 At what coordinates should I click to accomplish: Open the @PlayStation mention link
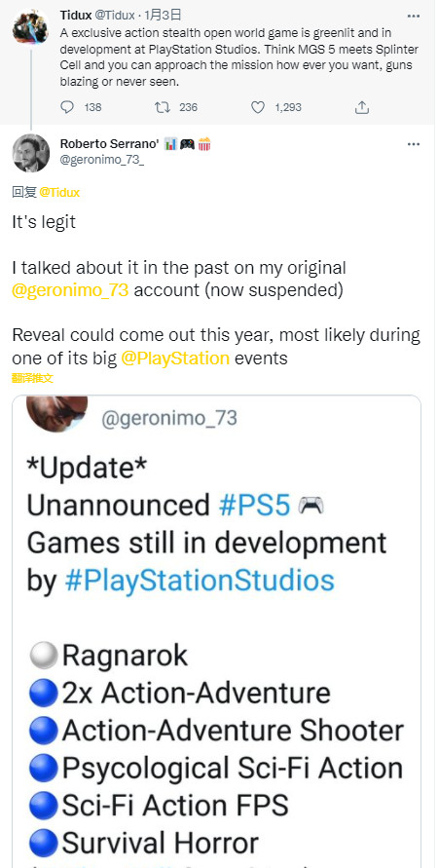point(175,359)
